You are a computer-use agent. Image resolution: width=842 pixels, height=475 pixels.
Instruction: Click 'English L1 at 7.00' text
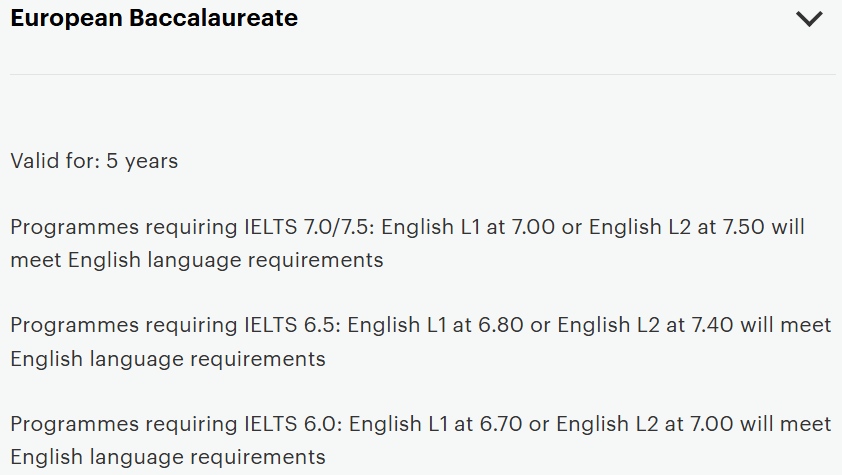457,227
